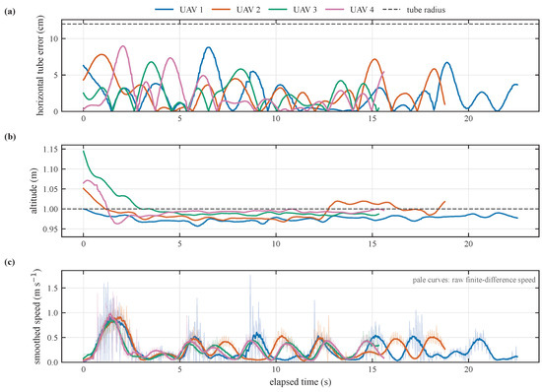Viewport: 542px width, 392px height.
Task: Click the horizontal tube error axis title
Action: (40, 65)
